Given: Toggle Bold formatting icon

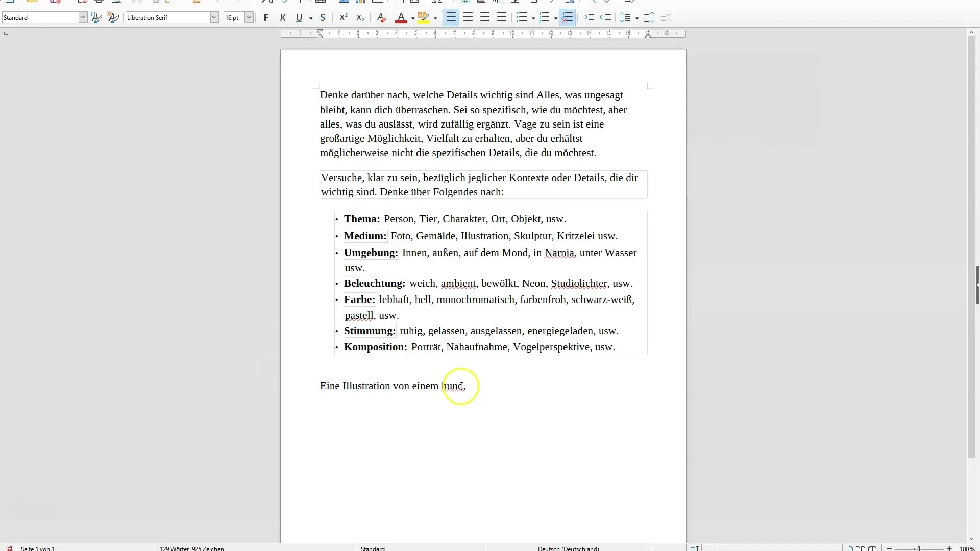Looking at the screenshot, I should pos(266,17).
